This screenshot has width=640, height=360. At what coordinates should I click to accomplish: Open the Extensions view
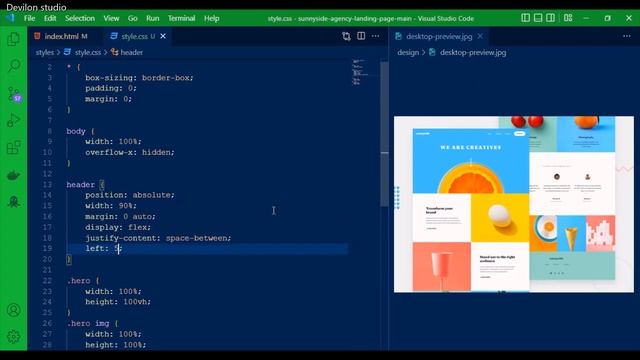pos(13,147)
